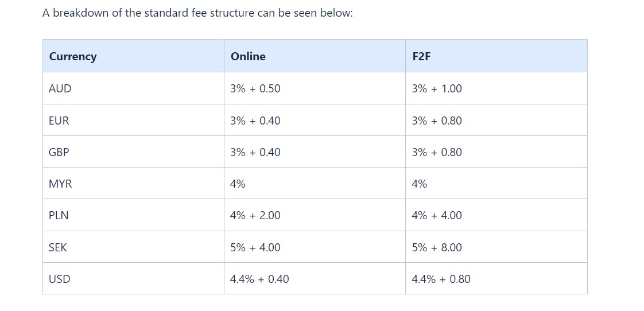
Task: Click the AUD F2F fee 3% + 1.00
Action: pos(437,88)
